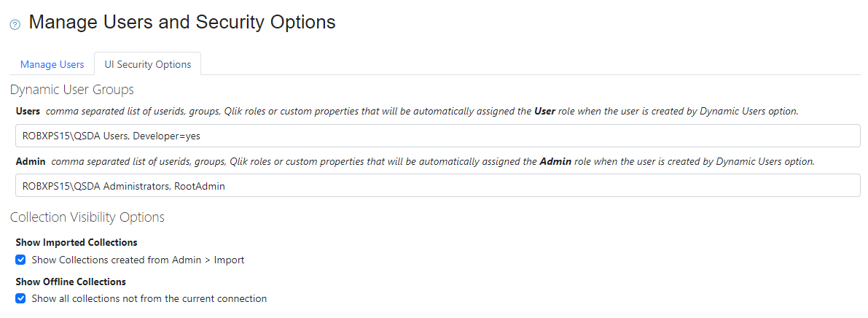Click the Collection Visibility Options section heading
868x318 pixels.
tap(87, 217)
